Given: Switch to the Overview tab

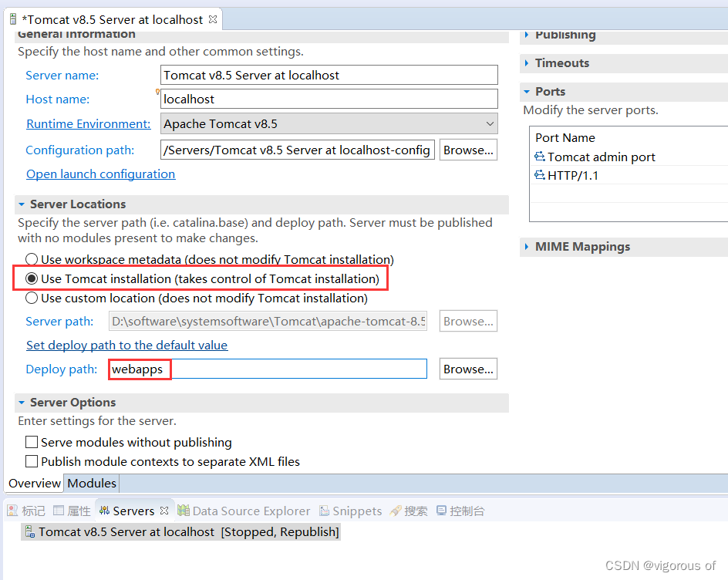Looking at the screenshot, I should click(x=35, y=484).
